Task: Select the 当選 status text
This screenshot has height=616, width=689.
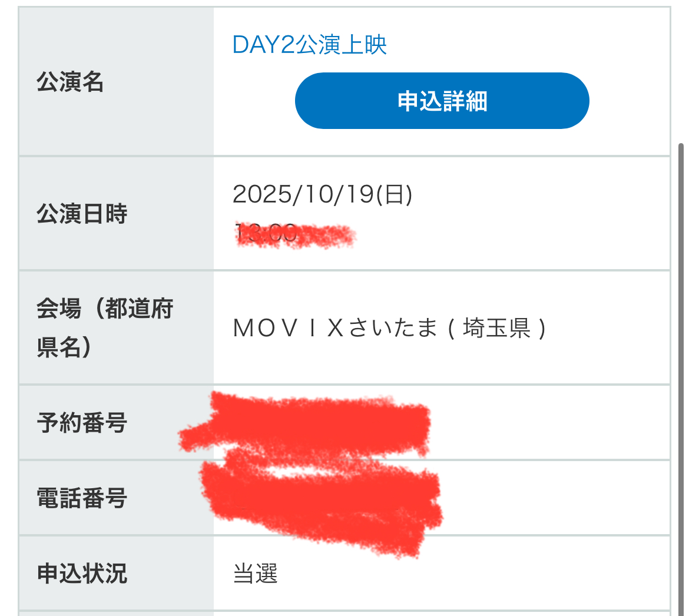Action: tap(255, 574)
